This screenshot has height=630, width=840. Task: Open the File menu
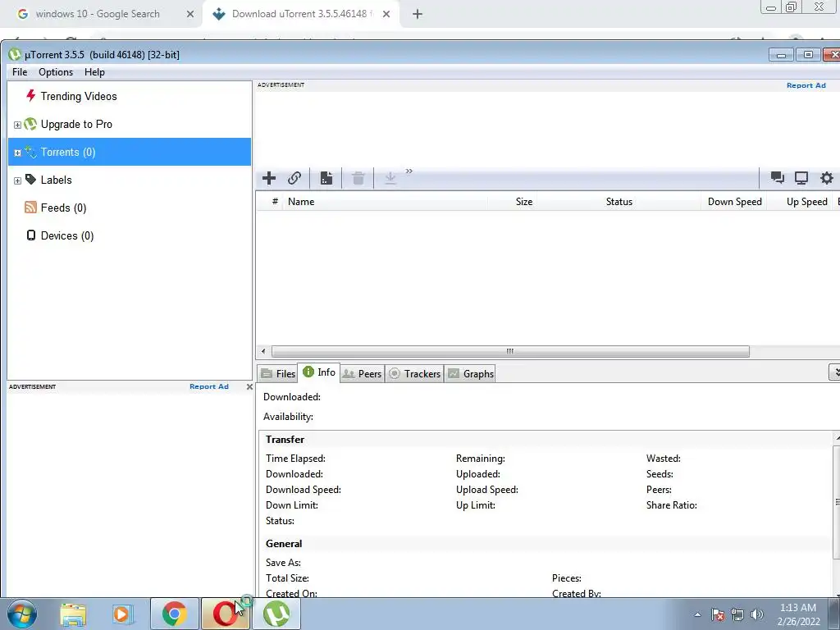click(x=20, y=72)
